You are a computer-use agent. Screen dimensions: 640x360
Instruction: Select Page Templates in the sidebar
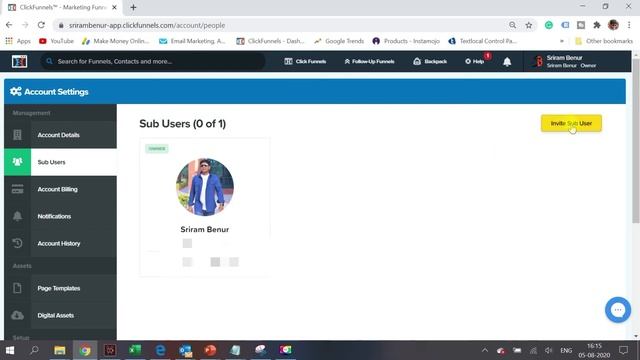click(x=60, y=288)
